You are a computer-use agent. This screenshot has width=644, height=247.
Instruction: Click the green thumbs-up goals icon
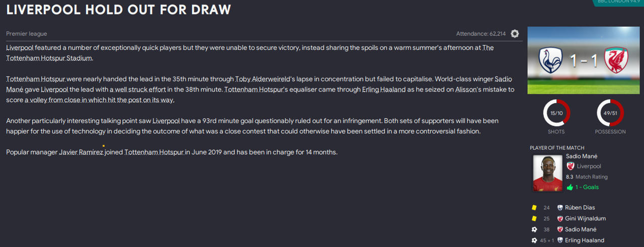click(570, 187)
